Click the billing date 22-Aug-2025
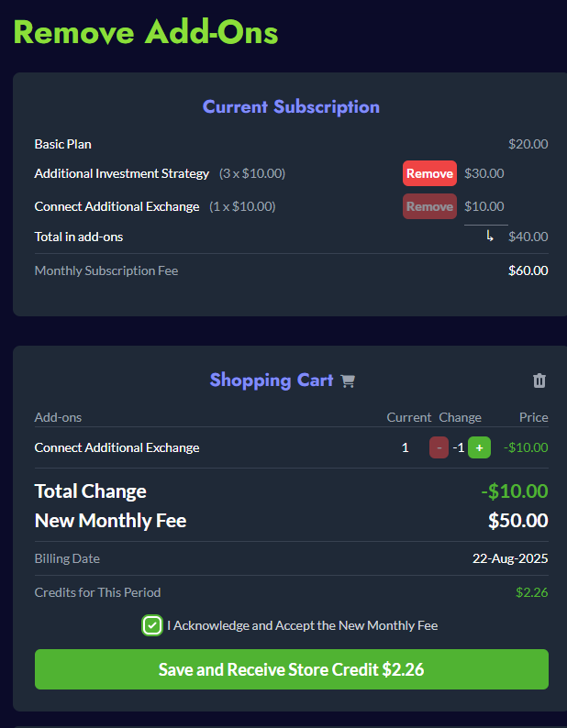Image resolution: width=567 pixels, height=728 pixels. click(510, 558)
